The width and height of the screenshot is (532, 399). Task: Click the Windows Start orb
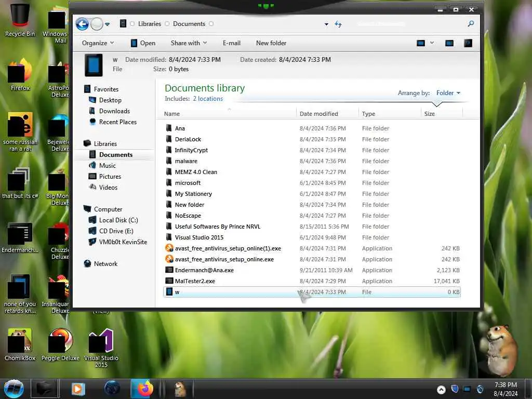tap(14, 389)
